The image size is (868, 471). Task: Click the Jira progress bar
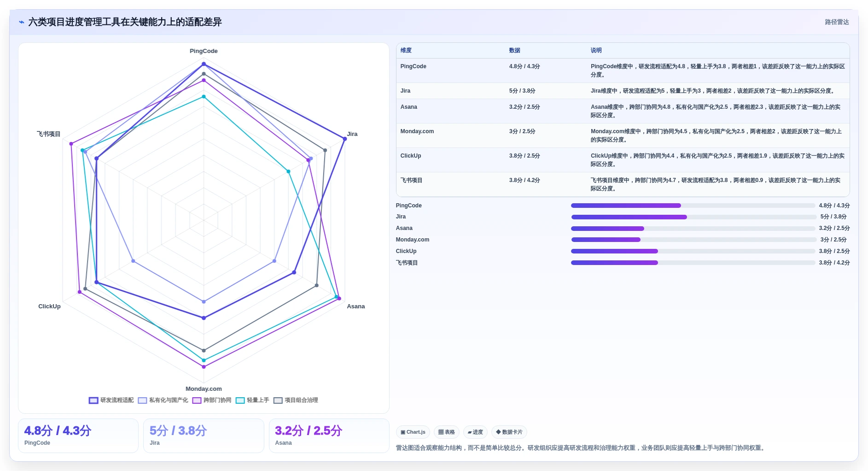tap(693, 217)
